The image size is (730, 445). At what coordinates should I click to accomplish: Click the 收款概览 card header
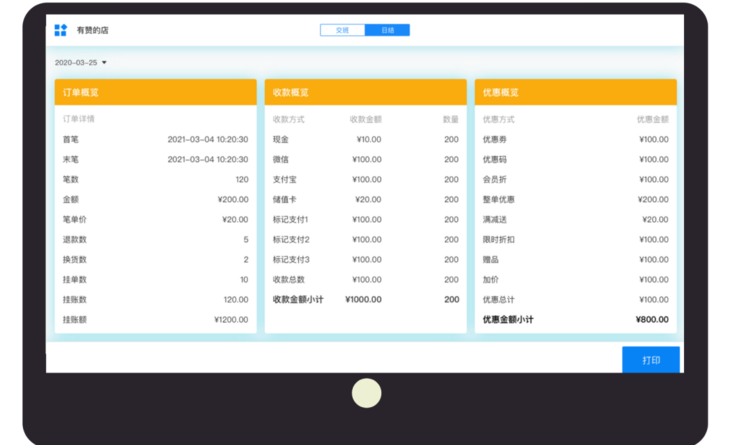click(x=365, y=92)
